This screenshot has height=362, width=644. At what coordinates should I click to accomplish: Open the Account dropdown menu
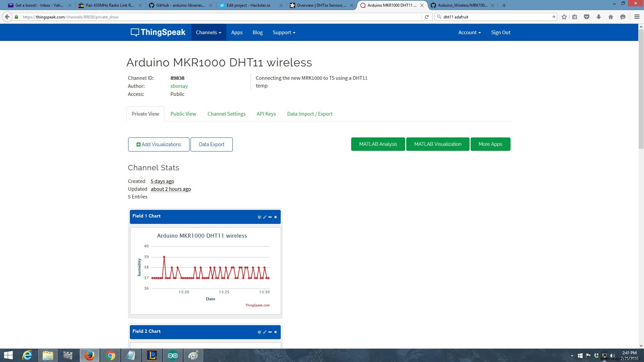coord(469,32)
